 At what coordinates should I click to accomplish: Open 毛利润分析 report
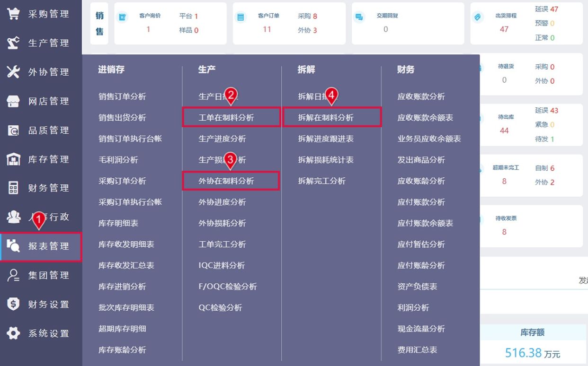118,160
